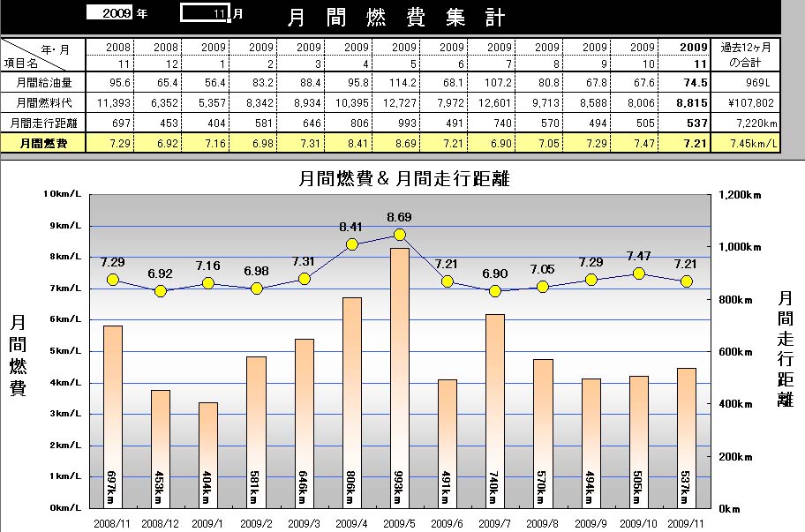Click the 過去12ヶ月の合計 column header

click(747, 55)
